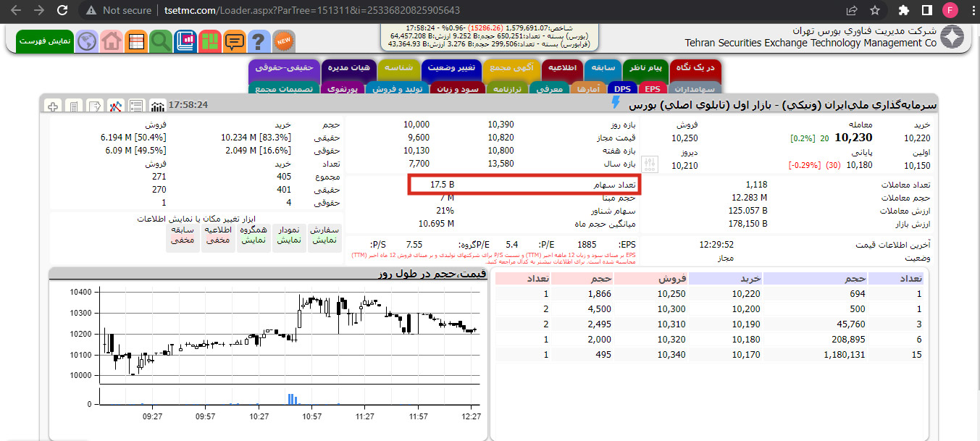
Task: Toggle سفارش panel visibility
Action: point(324,235)
